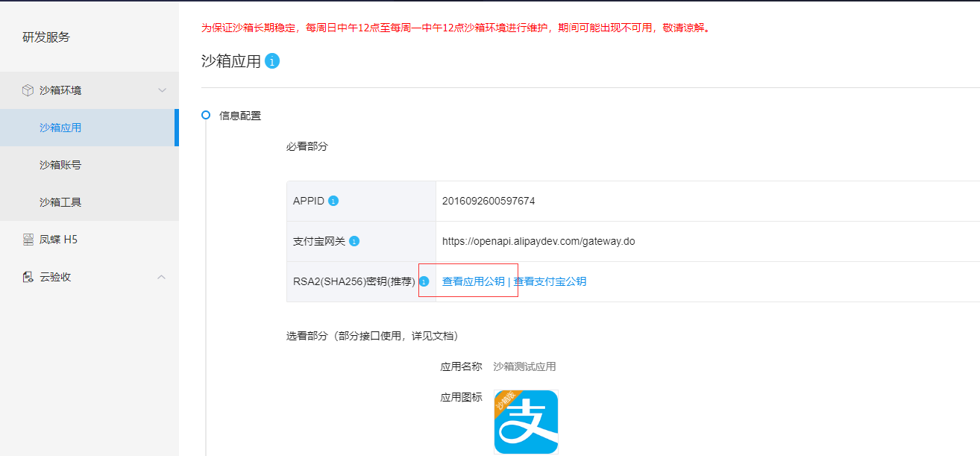Screen dimensions: 980x456
Task: Click the info icon next to RSA2(SHA256)密钥
Action: click(424, 281)
